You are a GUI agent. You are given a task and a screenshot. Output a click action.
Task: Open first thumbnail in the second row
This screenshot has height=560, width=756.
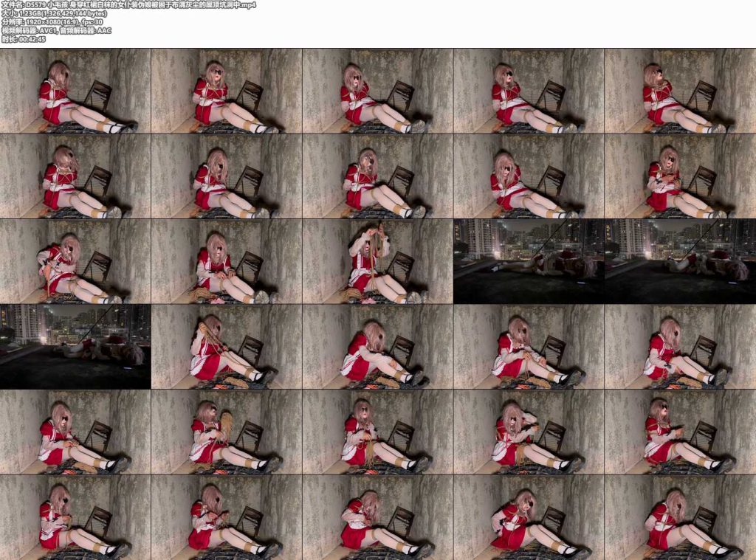75,176
